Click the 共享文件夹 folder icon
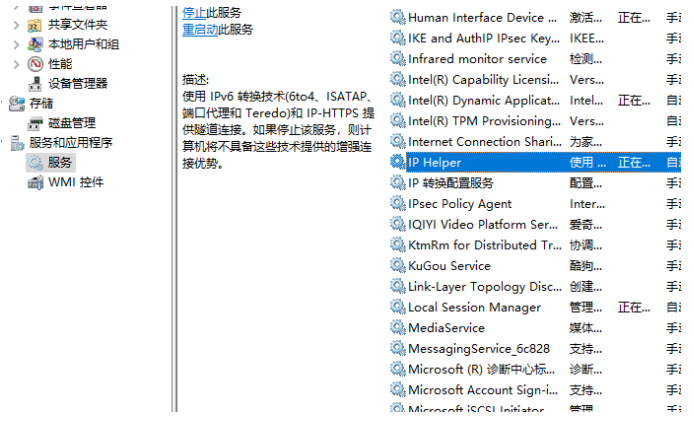 [35, 24]
